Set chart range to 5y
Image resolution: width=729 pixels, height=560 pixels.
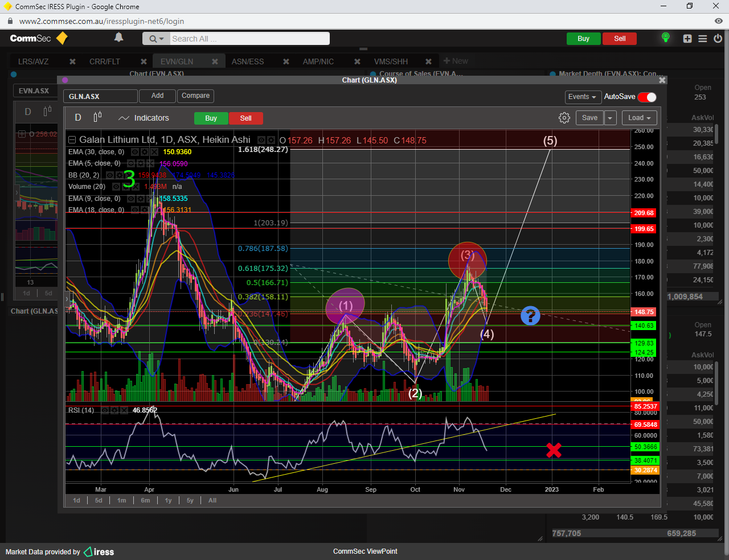[x=190, y=501]
